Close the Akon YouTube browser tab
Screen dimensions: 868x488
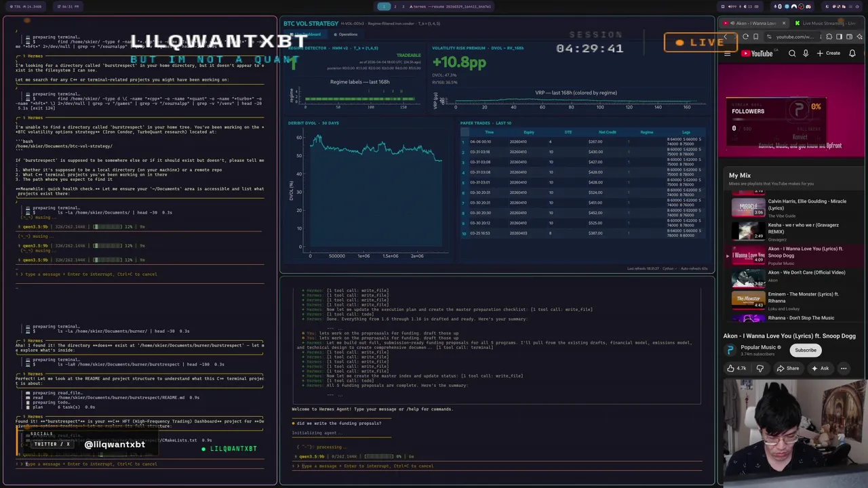784,23
